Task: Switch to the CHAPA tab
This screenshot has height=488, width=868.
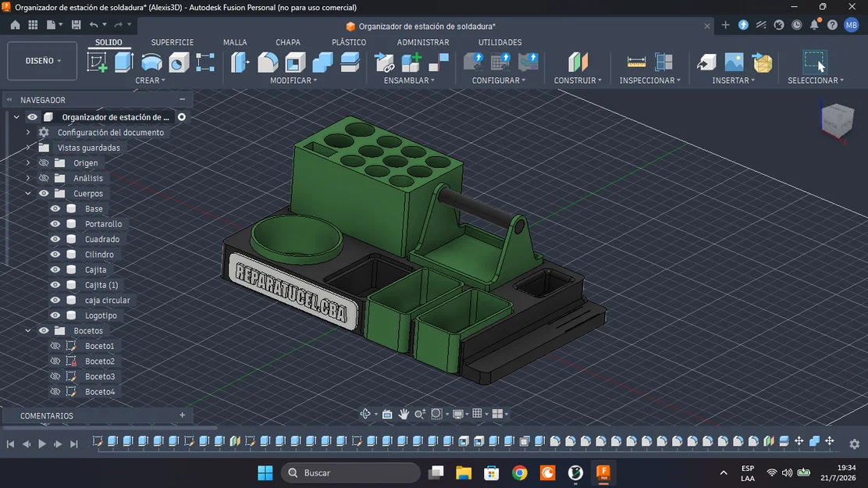Action: coord(288,42)
